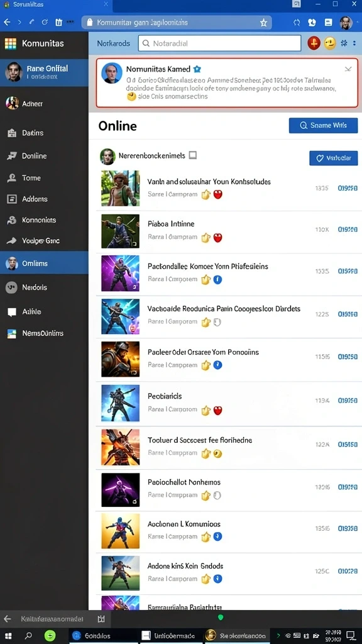The image size is (362, 644).
Task: Click blue info icon on Andone kins row
Action: click(x=218, y=579)
